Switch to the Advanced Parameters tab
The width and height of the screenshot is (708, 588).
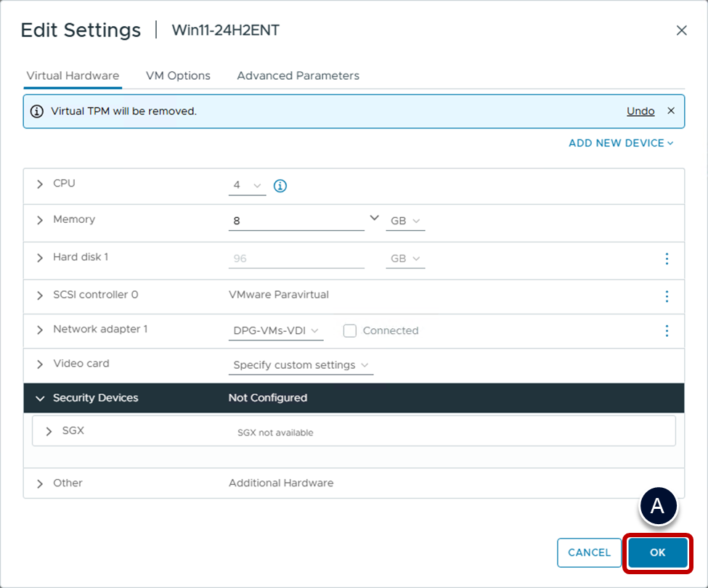pos(298,75)
